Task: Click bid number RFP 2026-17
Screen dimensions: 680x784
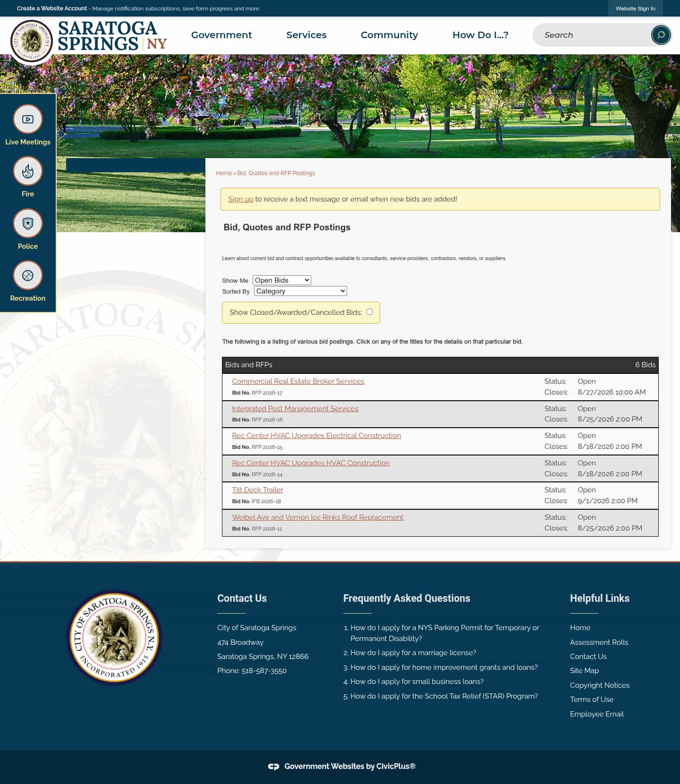Action: tap(267, 393)
